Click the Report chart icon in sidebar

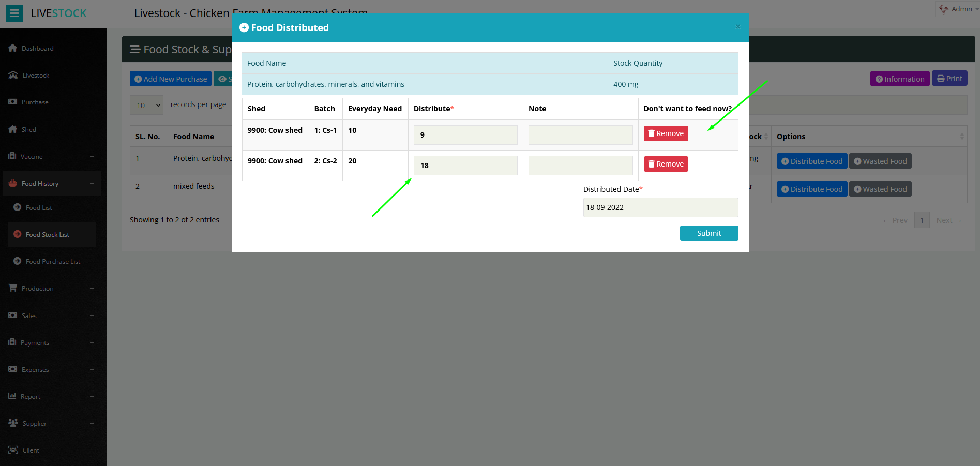coord(12,396)
